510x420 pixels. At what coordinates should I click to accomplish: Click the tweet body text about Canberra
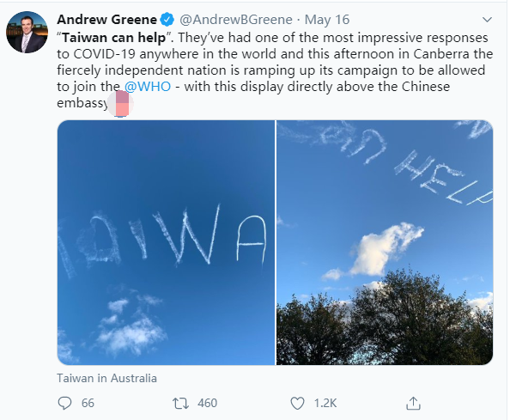point(275,70)
